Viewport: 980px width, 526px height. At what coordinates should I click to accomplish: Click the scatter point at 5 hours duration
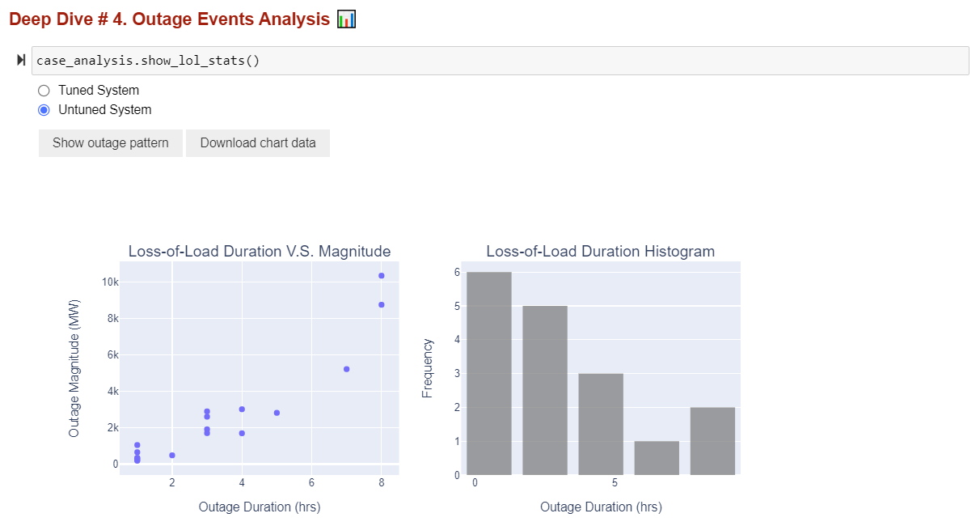pos(277,413)
